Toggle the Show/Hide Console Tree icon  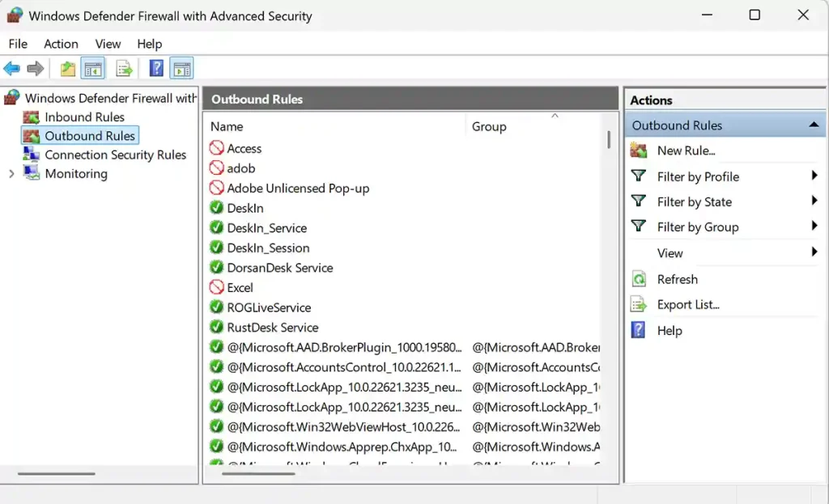coord(93,69)
